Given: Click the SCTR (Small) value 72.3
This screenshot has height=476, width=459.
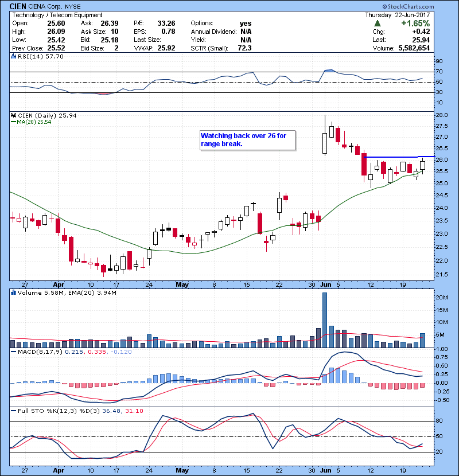Looking at the screenshot, I should pyautogui.click(x=244, y=48).
